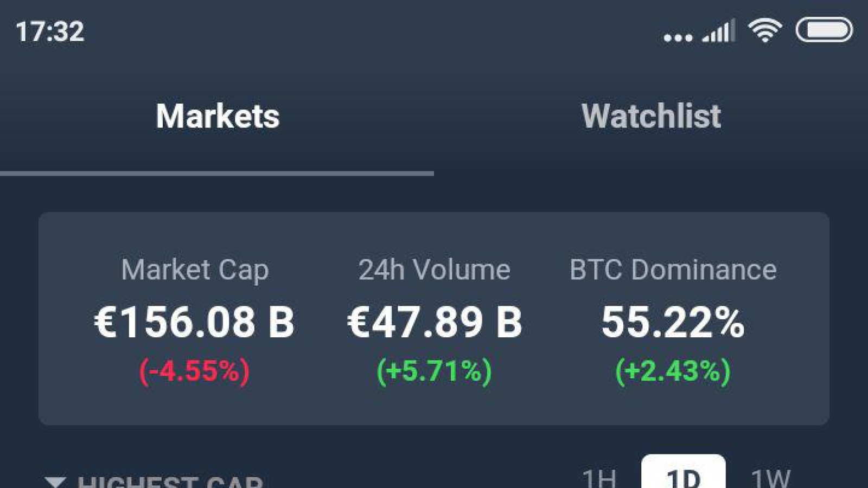Viewport: 868px width, 488px height.
Task: Tap the green +5.71% change indicator
Action: pos(434,371)
